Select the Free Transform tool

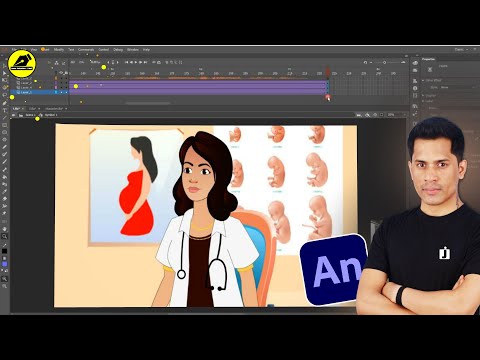coord(4,80)
